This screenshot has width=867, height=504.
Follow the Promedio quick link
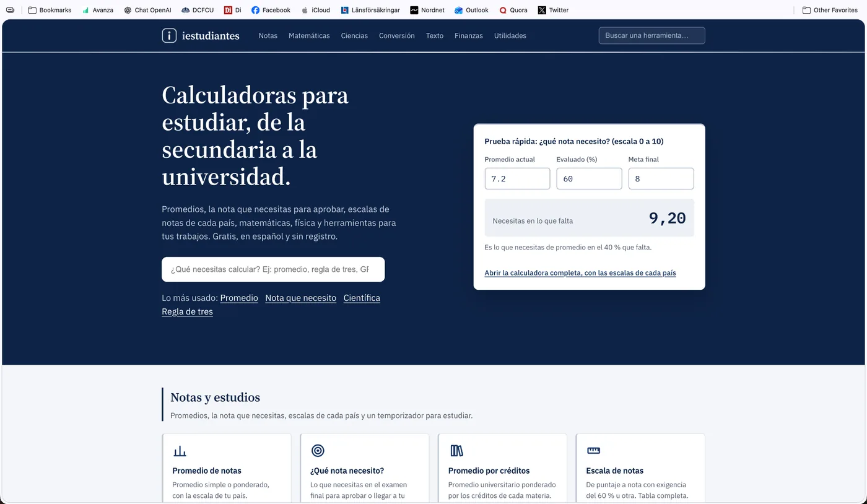coord(239,298)
